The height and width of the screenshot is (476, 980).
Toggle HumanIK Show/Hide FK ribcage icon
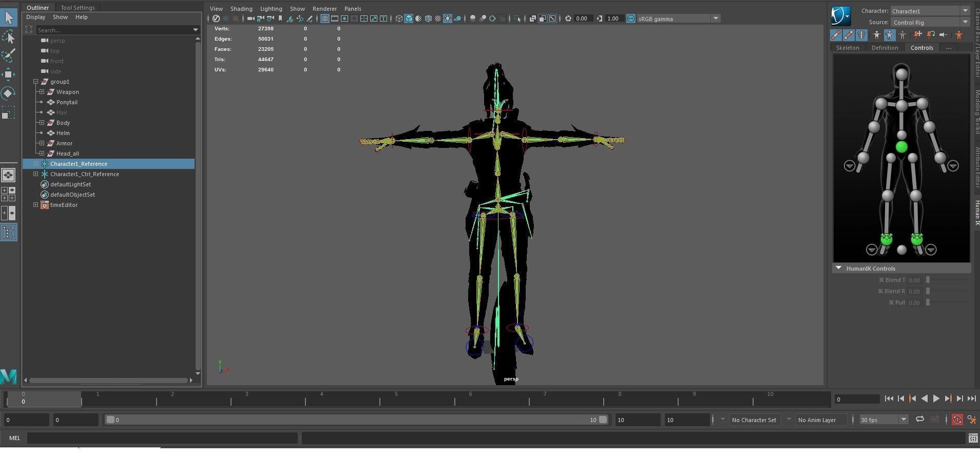[861, 35]
